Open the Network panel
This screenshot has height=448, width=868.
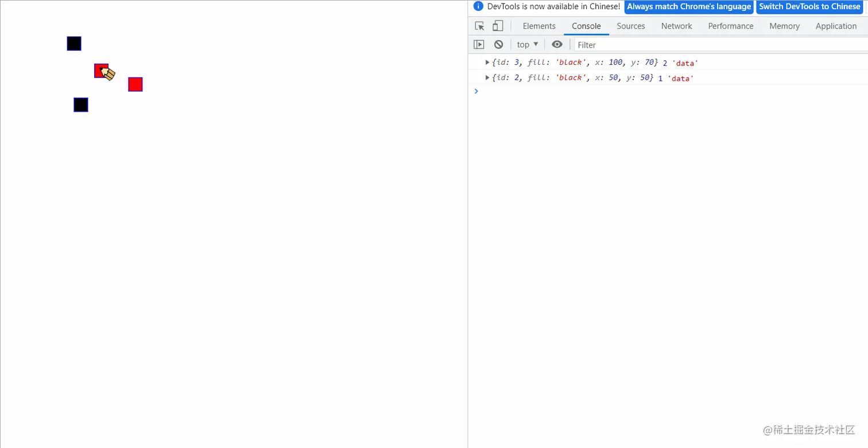tap(676, 26)
